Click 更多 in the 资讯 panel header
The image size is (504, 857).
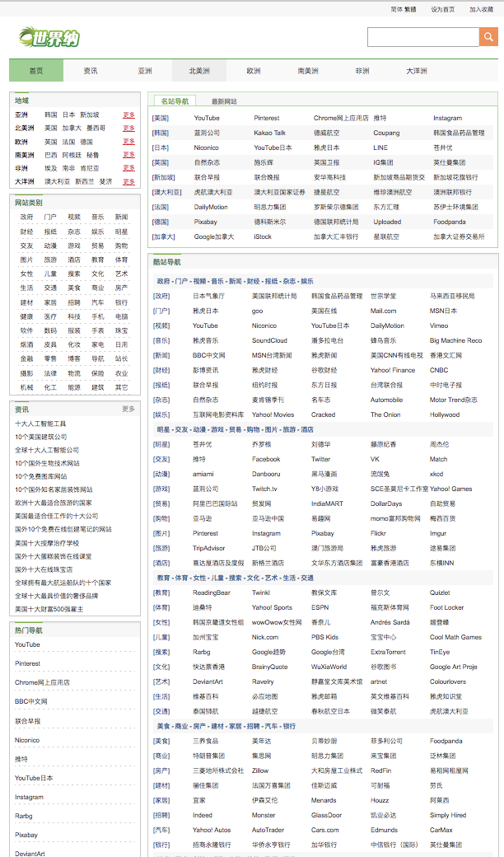click(x=128, y=409)
